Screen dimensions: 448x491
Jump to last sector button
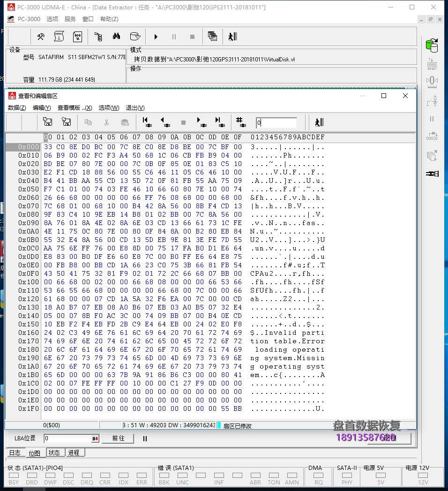[220, 122]
